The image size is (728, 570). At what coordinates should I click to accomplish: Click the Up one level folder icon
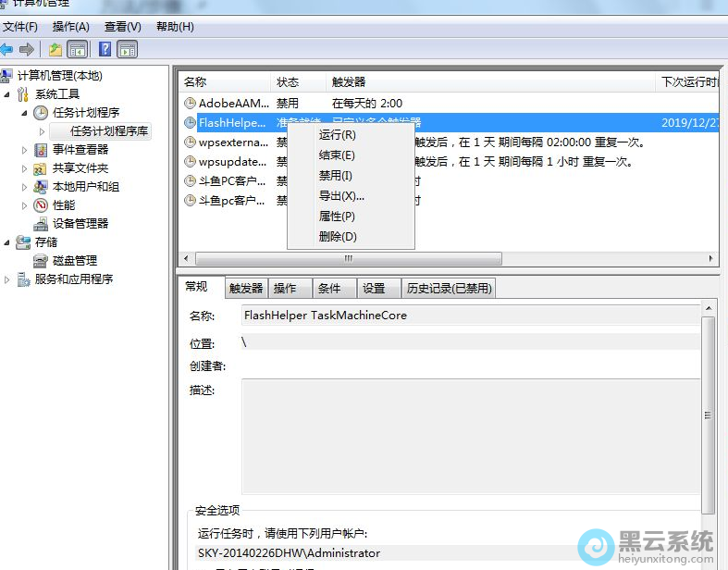point(56,49)
